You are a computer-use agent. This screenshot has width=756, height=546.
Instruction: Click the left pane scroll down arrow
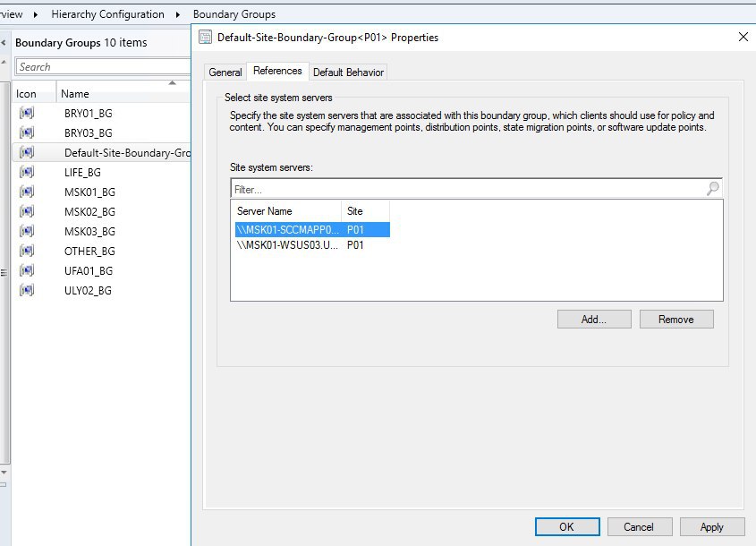coord(4,473)
